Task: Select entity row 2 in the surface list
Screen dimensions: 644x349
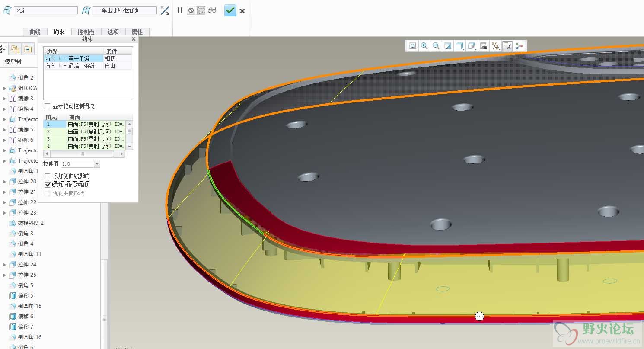Action: coord(85,131)
